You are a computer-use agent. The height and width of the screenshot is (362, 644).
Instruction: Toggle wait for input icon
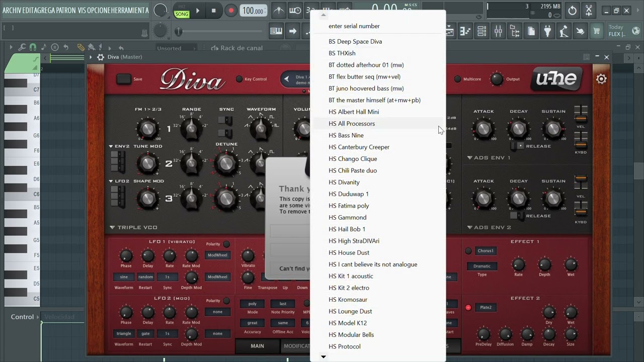pyautogui.click(x=295, y=11)
